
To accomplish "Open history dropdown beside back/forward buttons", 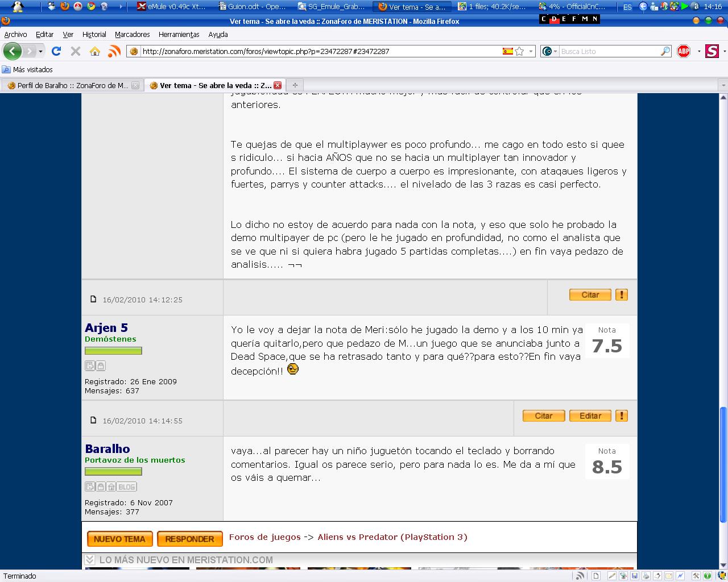I will (x=40, y=51).
